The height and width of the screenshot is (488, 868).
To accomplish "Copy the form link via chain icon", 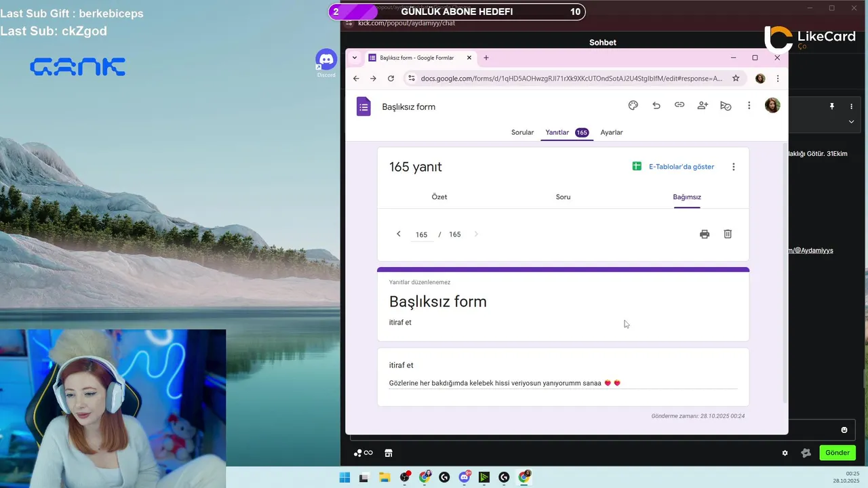I will [679, 105].
